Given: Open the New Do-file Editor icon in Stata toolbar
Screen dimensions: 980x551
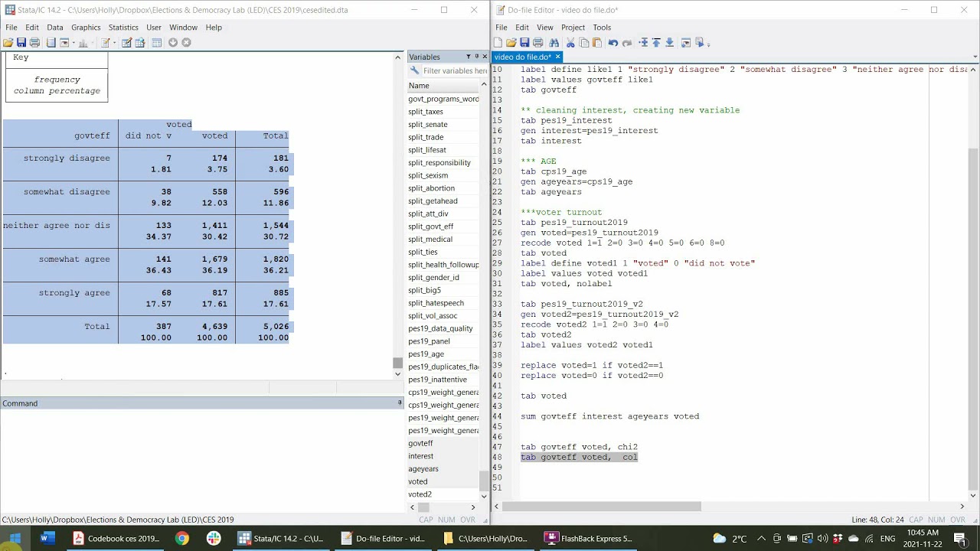Looking at the screenshot, I should 105,43.
